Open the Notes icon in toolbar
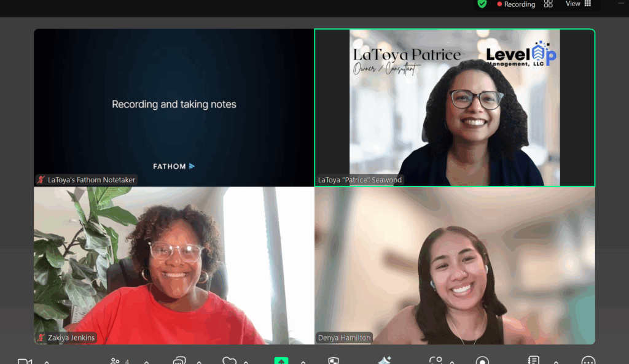This screenshot has width=629, height=364. coord(533,361)
